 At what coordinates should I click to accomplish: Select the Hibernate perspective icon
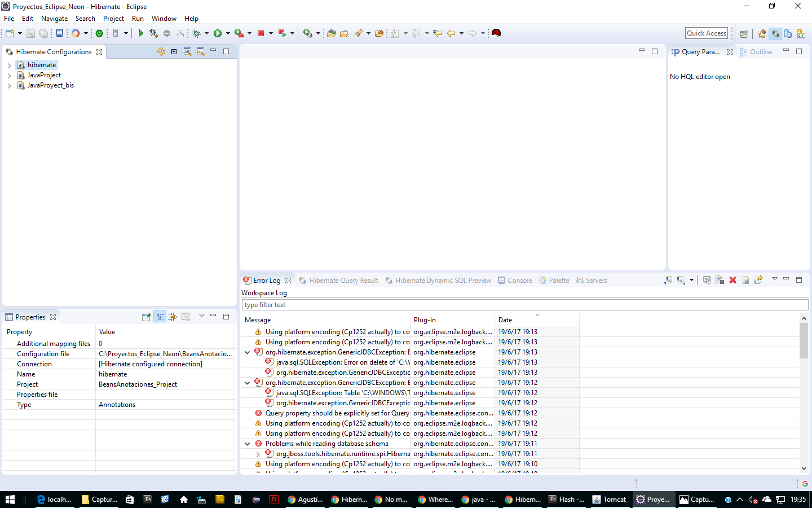[x=775, y=33]
